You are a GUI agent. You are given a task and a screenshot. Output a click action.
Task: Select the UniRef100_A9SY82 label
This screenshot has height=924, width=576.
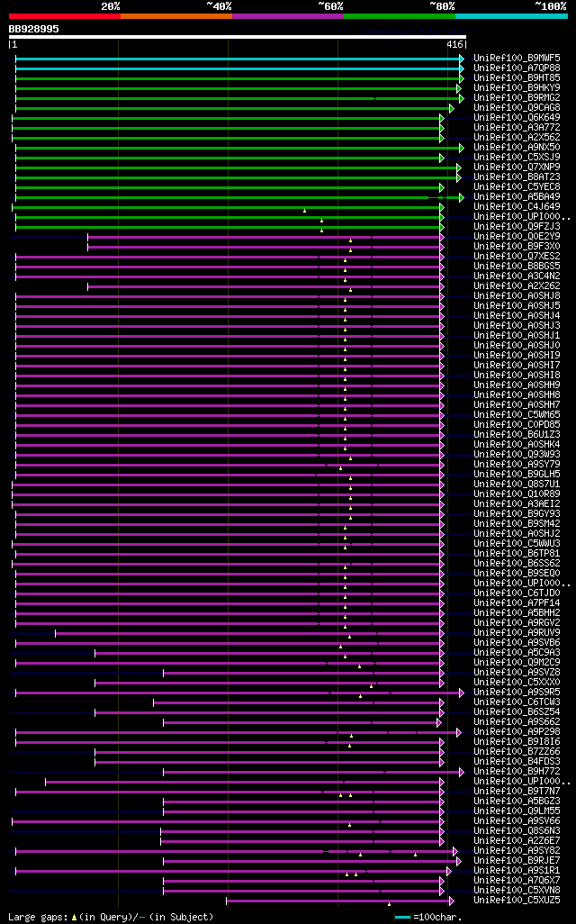[517, 850]
